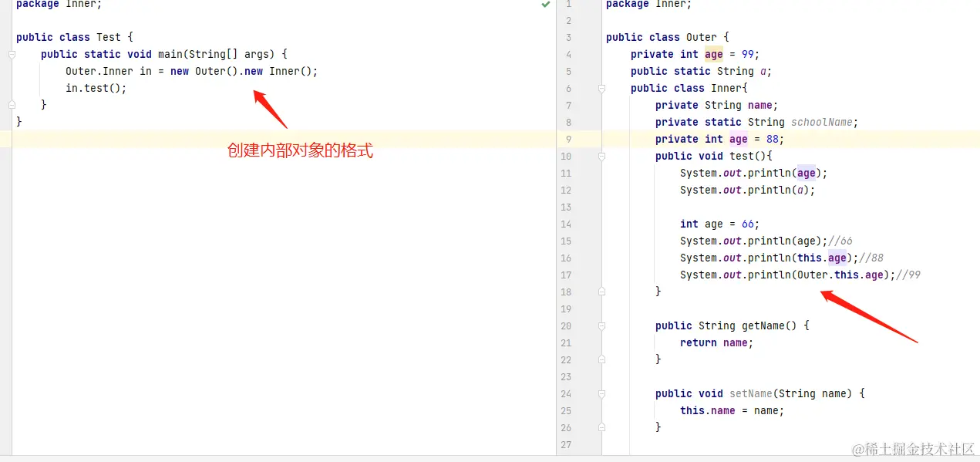Click line number 13 in Outer gutter
Screen dimensions: 980x462
click(566, 207)
